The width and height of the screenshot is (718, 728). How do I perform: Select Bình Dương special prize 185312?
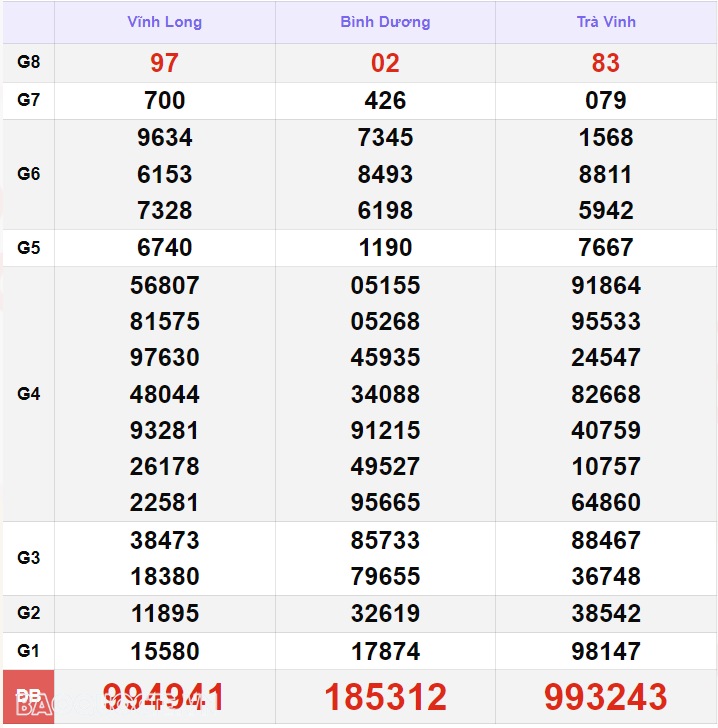point(385,697)
